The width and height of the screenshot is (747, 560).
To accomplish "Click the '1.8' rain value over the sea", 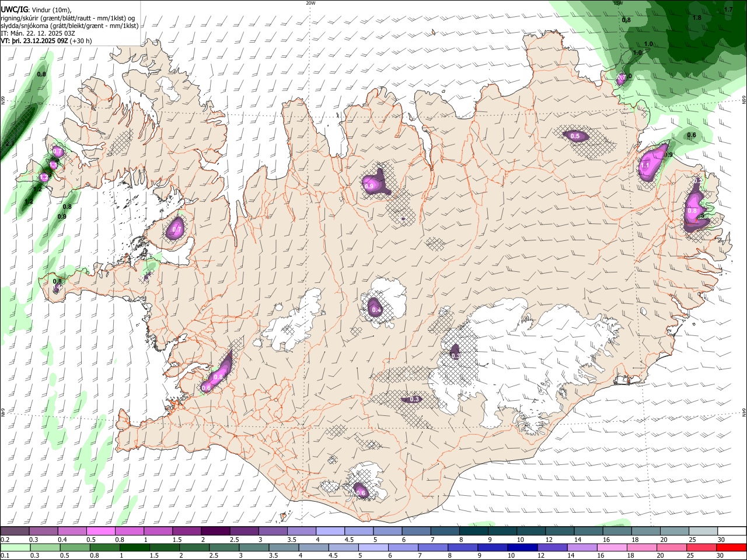I will 697,17.
